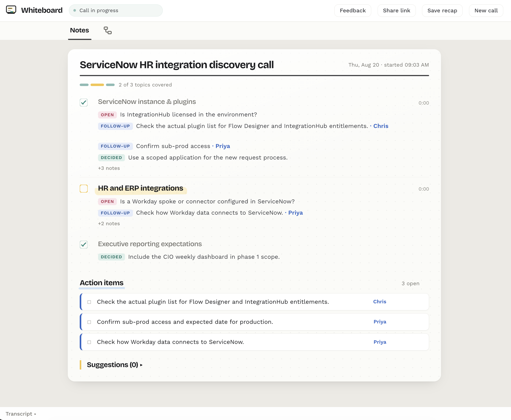Click Priya on the Workday follow-up note
The width and height of the screenshot is (511, 420).
coord(295,213)
